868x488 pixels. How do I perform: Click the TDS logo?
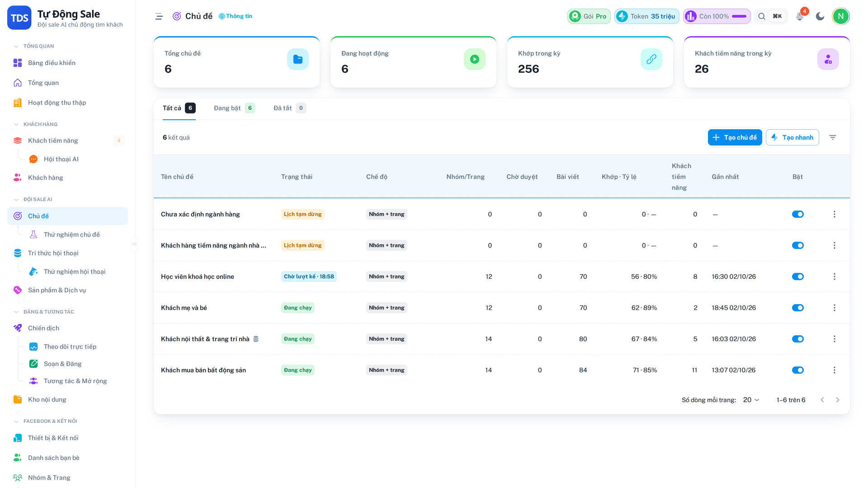coord(19,18)
